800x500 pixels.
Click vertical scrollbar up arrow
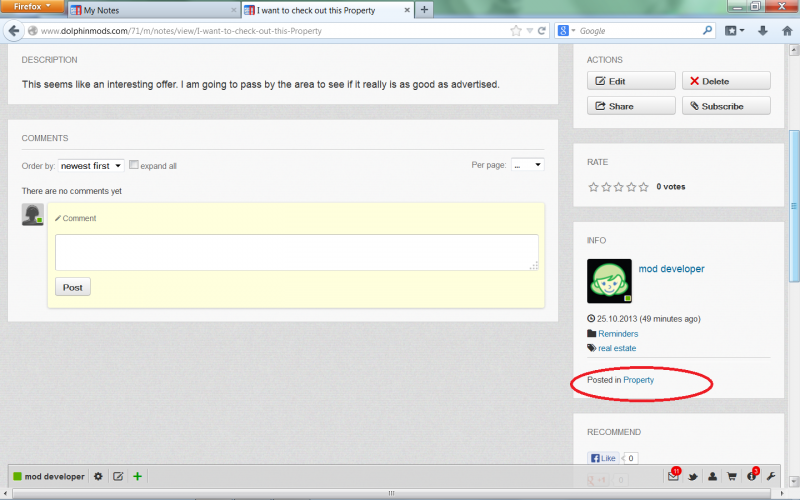click(x=794, y=50)
